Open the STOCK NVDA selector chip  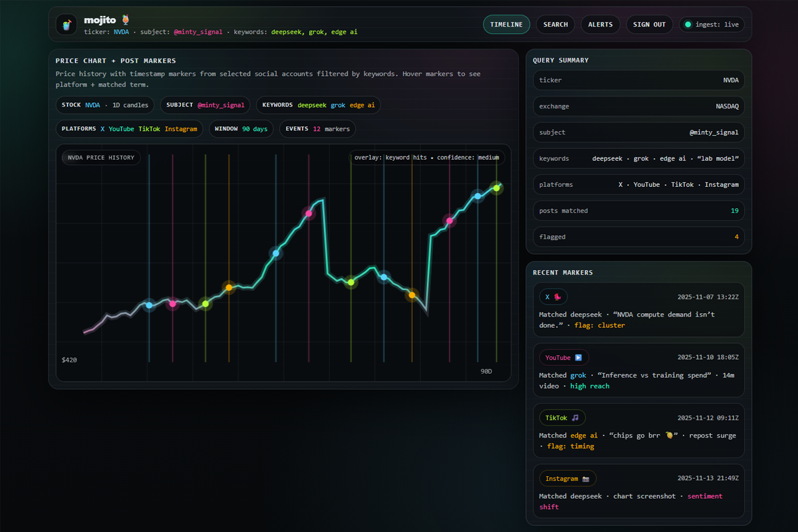coord(104,105)
